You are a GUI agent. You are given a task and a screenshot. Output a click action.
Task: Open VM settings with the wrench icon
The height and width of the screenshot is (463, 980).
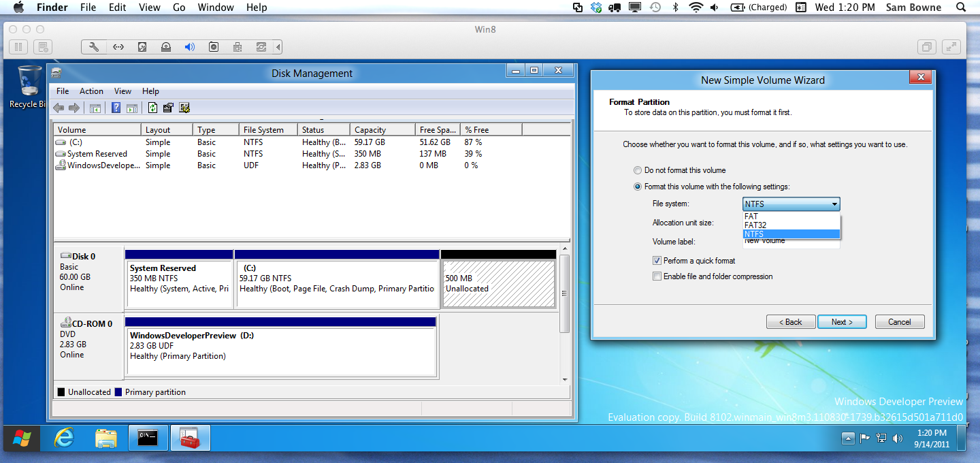tap(94, 47)
